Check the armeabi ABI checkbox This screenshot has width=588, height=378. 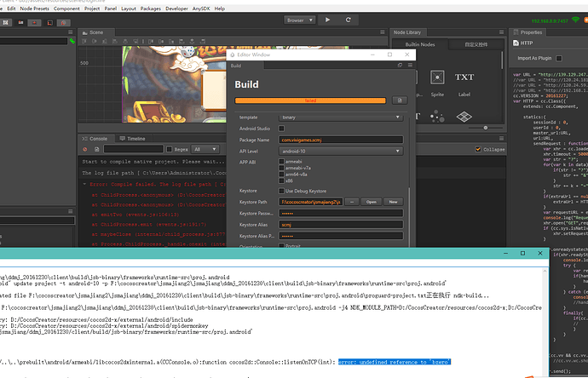(281, 162)
